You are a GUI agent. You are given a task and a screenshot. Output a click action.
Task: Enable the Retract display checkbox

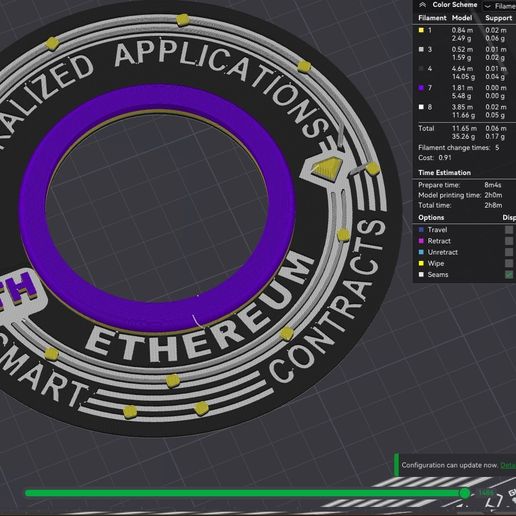[x=509, y=241]
